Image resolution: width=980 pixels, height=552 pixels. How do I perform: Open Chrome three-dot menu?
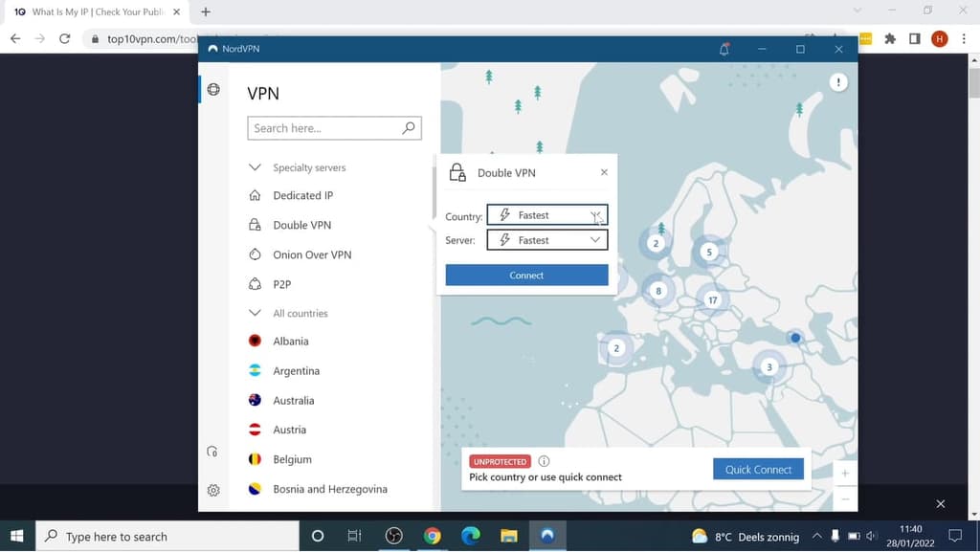click(x=964, y=38)
